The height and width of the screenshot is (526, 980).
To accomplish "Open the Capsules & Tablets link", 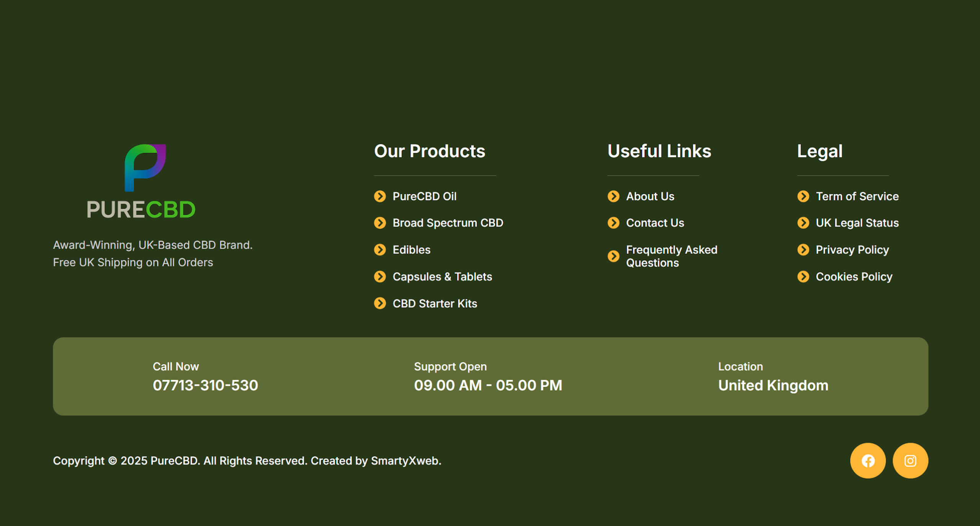I will point(443,277).
